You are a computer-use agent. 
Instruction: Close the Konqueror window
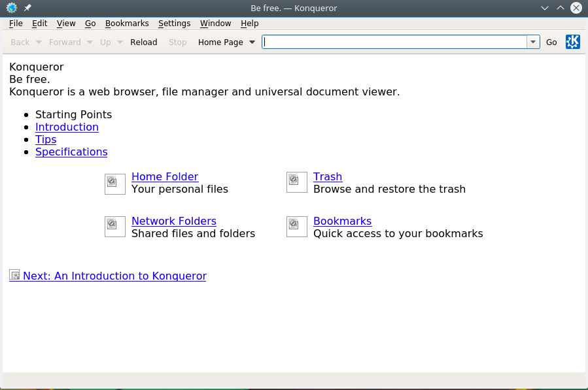576,8
